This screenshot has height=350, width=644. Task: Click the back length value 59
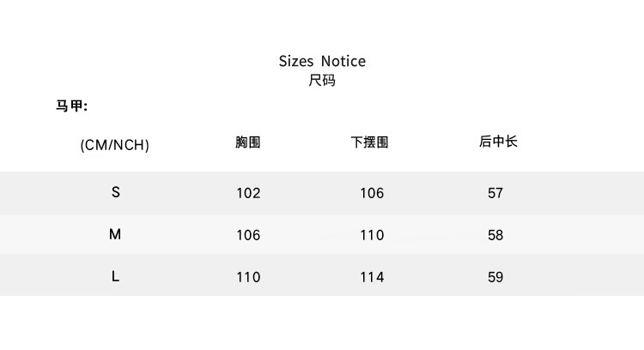pyautogui.click(x=495, y=277)
